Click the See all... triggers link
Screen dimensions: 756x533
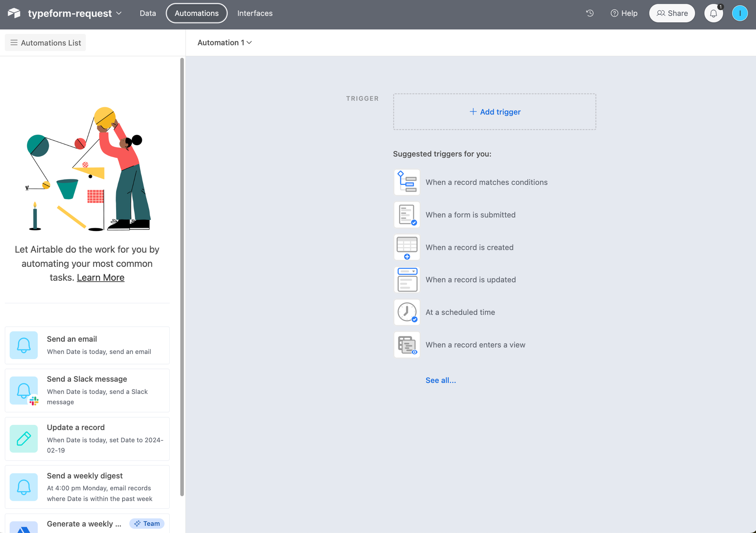[x=441, y=380]
